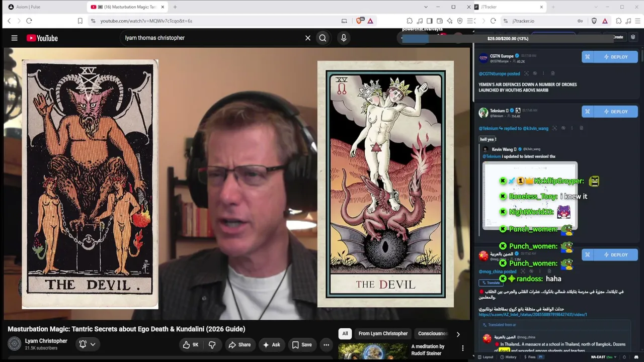The width and height of the screenshot is (644, 362).
Task: Select the All filter chip
Action: [345, 333]
